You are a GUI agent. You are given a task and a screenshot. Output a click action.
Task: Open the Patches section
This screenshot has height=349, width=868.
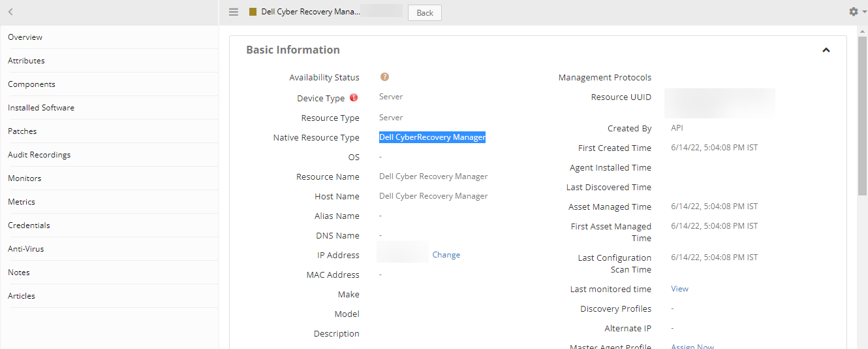[110, 131]
